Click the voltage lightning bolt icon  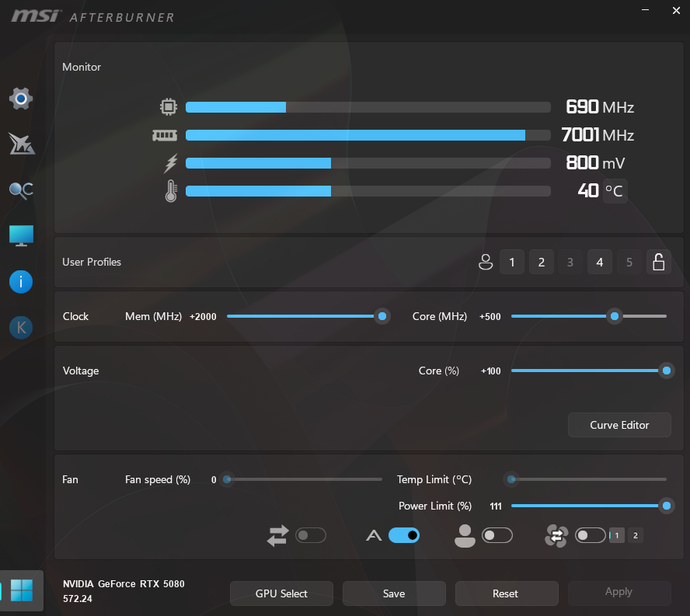coord(171,163)
